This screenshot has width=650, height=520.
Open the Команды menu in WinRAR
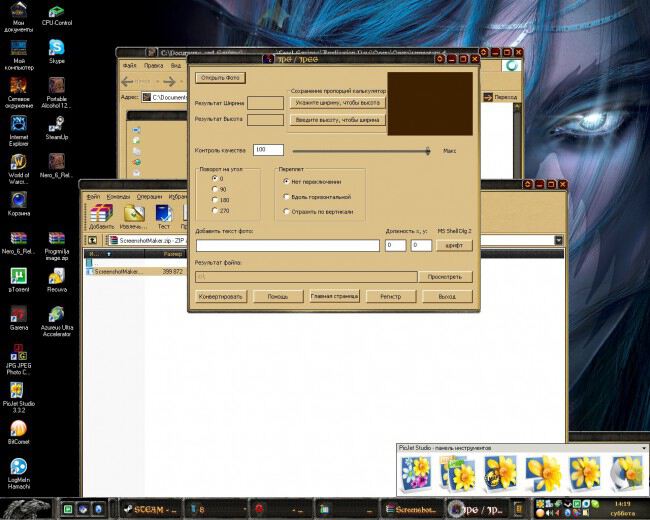(x=118, y=197)
